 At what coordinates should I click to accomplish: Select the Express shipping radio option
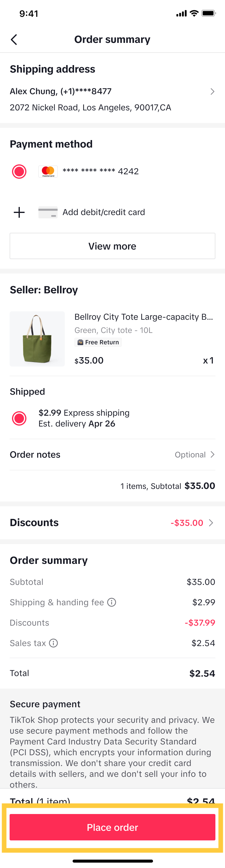[19, 418]
